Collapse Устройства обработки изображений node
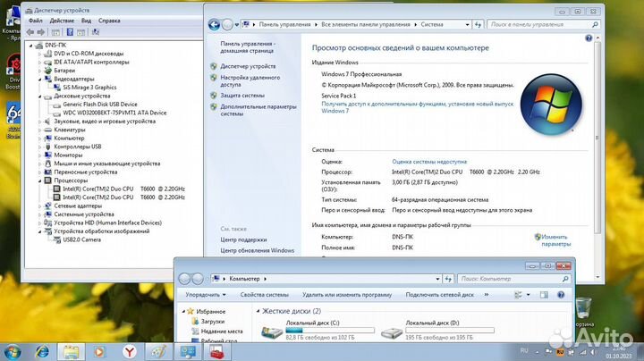This screenshot has width=644, height=361. click(40, 231)
